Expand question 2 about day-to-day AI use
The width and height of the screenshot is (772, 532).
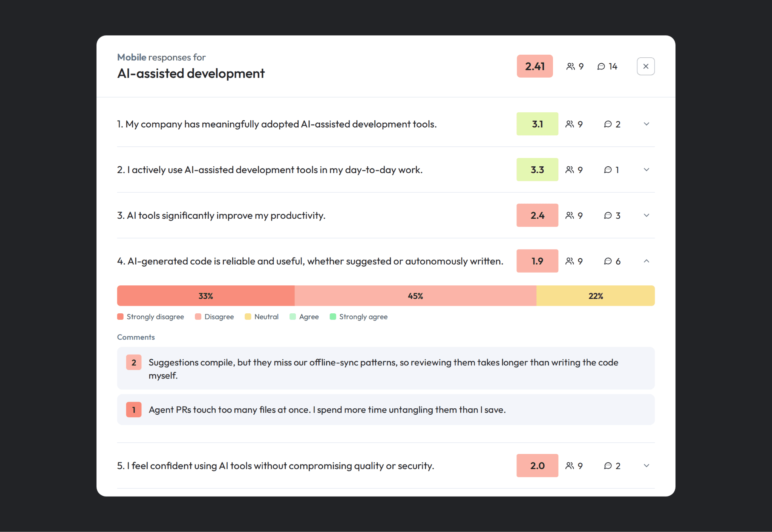click(646, 170)
